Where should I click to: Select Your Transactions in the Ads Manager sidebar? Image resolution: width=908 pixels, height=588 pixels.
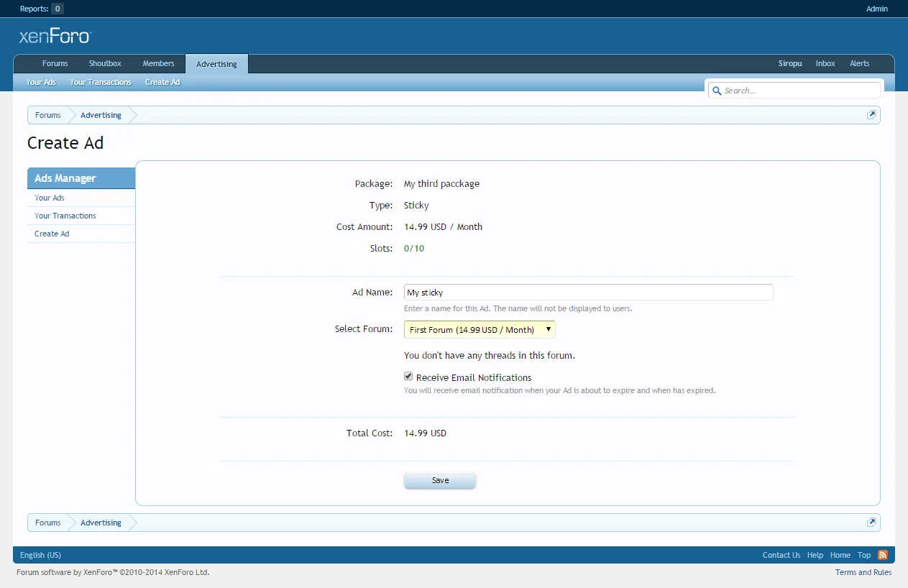click(65, 215)
